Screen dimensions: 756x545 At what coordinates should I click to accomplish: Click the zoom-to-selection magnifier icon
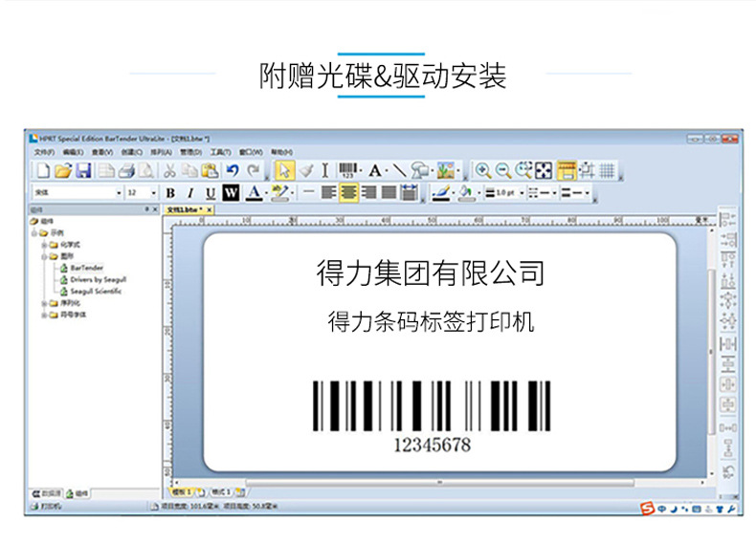coord(523,170)
